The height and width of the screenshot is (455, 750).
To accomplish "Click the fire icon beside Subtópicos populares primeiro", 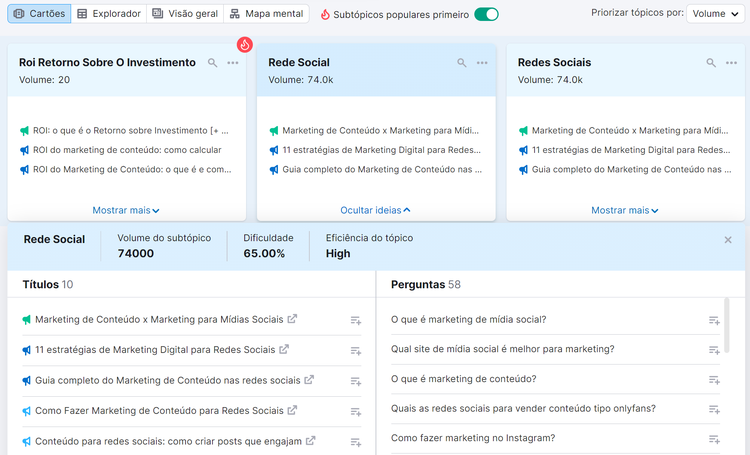I will [325, 14].
